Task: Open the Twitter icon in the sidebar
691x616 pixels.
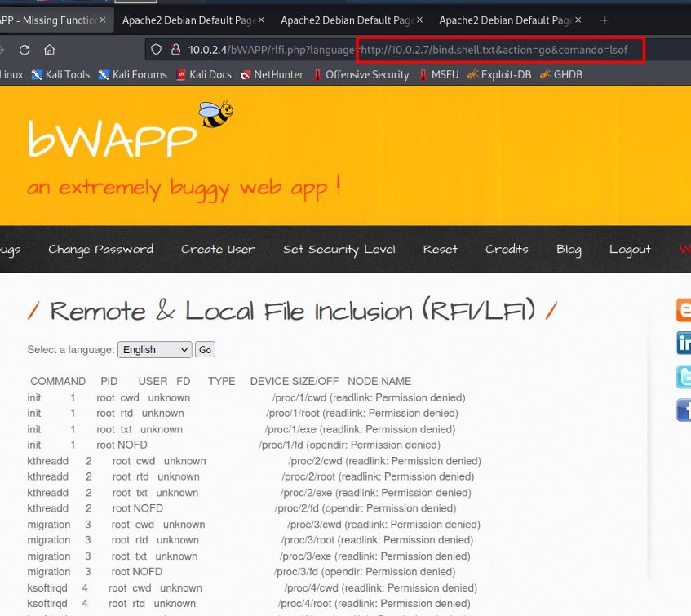Action: coord(684,377)
